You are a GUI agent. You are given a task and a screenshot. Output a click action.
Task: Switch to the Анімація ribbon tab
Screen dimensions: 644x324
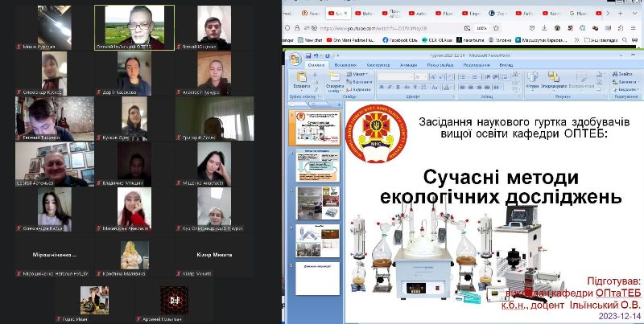tap(407, 64)
